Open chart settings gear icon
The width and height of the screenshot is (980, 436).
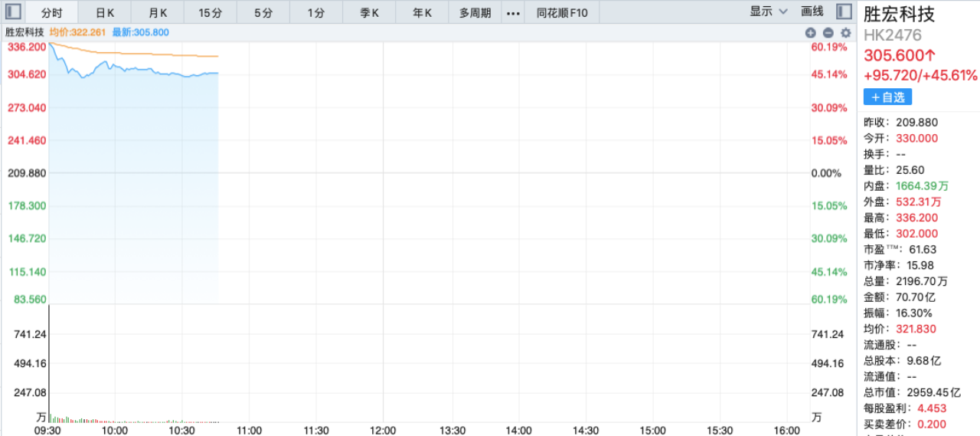click(845, 33)
